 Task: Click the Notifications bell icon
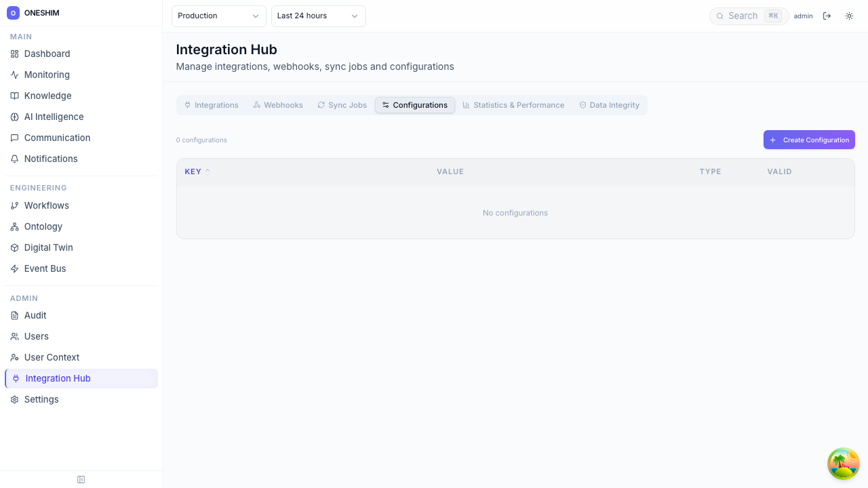coord(14,159)
